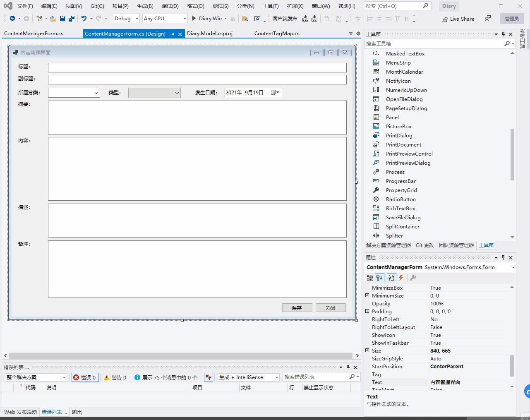Click the error list filter icon

[208, 377]
